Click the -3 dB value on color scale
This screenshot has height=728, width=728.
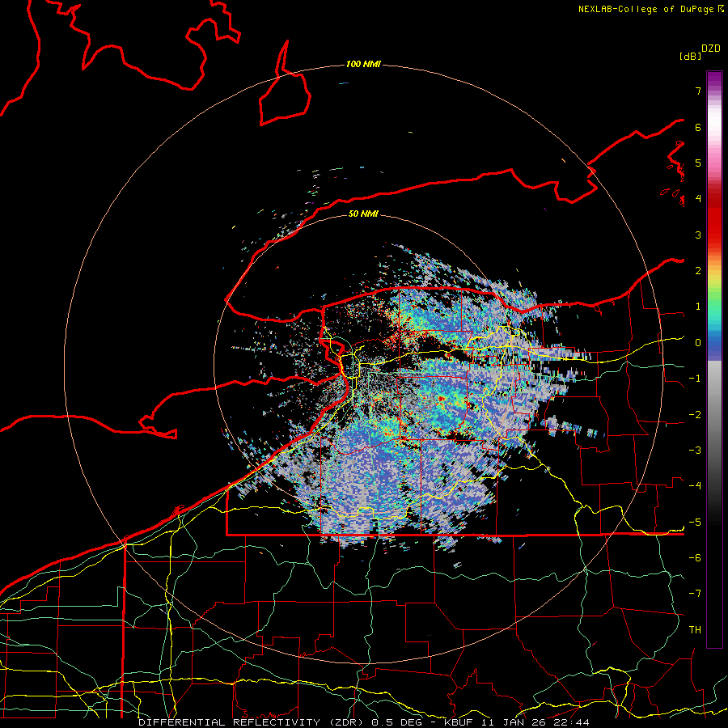pos(695,451)
